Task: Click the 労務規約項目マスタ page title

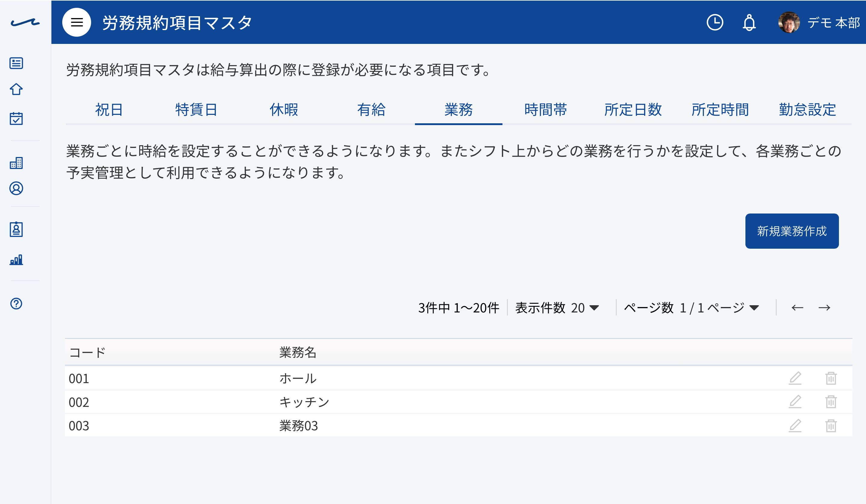Action: (x=177, y=23)
